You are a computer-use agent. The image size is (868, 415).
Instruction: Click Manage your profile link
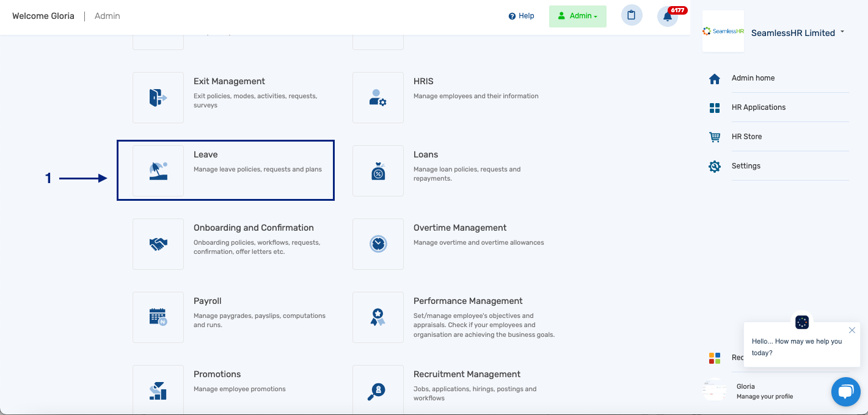coord(765,397)
